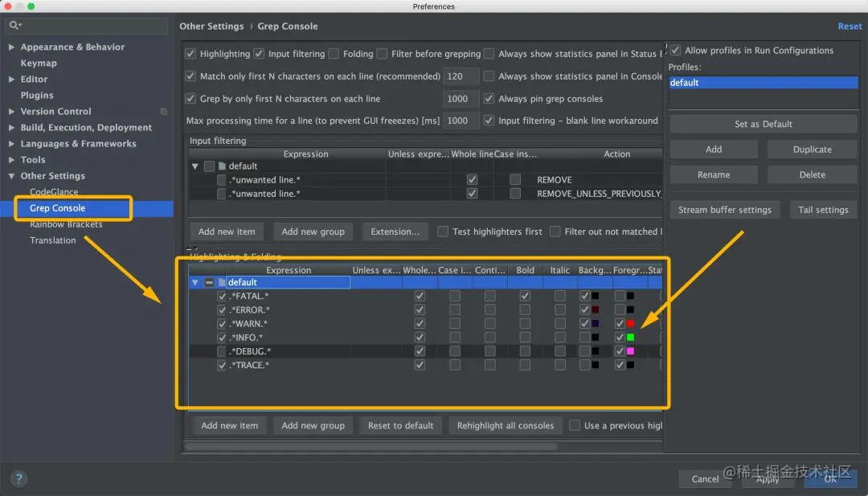Open the Keymap settings page
The width and height of the screenshot is (868, 496).
click(x=39, y=64)
